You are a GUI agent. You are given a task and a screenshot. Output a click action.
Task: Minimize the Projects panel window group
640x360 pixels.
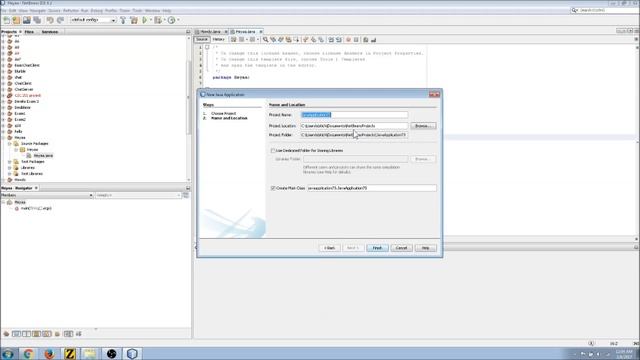click(188, 31)
